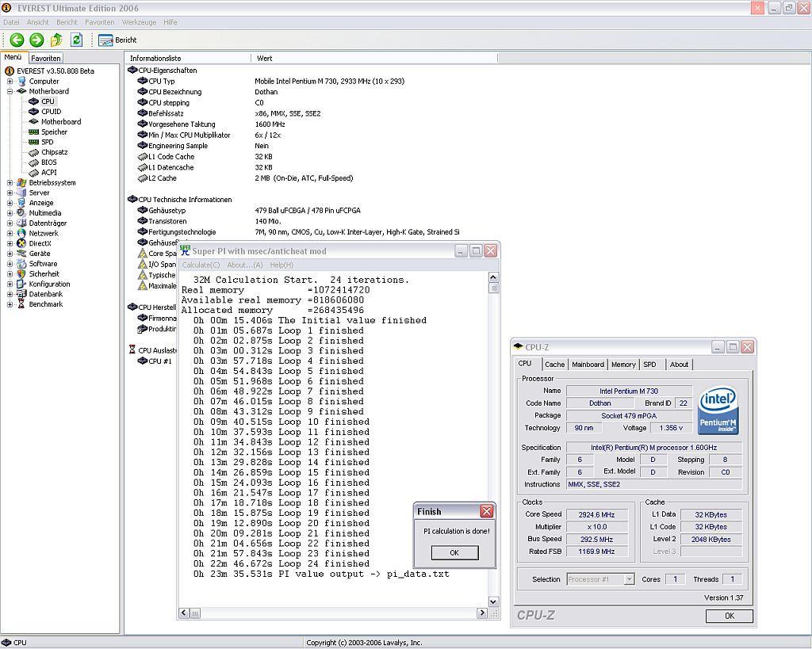Image resolution: width=812 pixels, height=649 pixels.
Task: Click the Benchmark hourglass icon
Action: click(x=21, y=304)
